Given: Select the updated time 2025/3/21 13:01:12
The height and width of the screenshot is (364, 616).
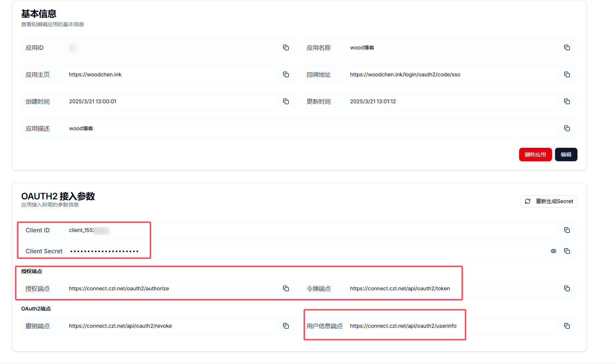Looking at the screenshot, I should click(373, 101).
